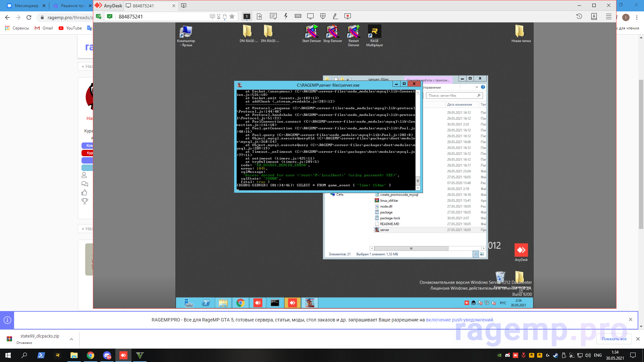Image resolution: width=644 pixels, height=362 pixels.
Task: Open Сервисы apps bookmark in Chrome
Action: click(17, 28)
